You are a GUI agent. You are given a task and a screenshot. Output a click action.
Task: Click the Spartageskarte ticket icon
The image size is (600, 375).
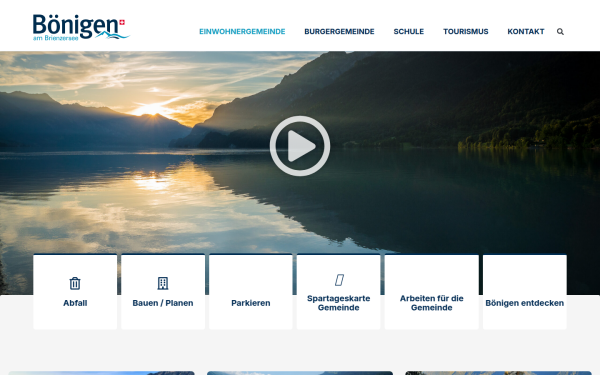pyautogui.click(x=339, y=280)
